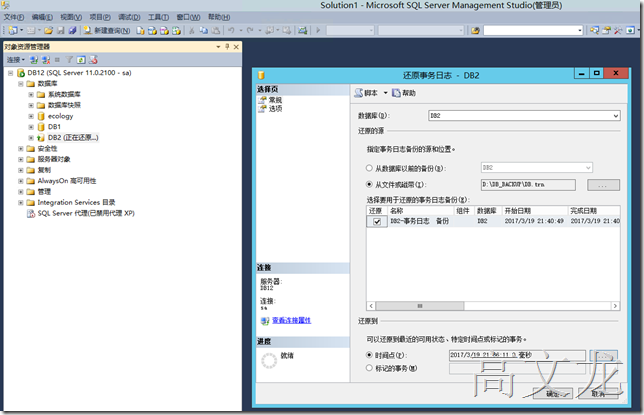Open the 视图(V) menu
The image size is (644, 415).
(x=71, y=17)
